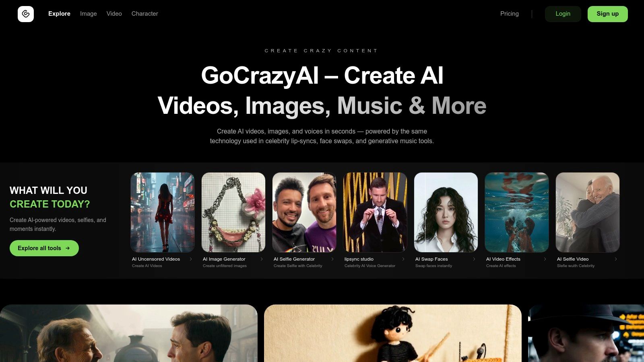
Task: Switch to the Image section
Action: coord(88,14)
